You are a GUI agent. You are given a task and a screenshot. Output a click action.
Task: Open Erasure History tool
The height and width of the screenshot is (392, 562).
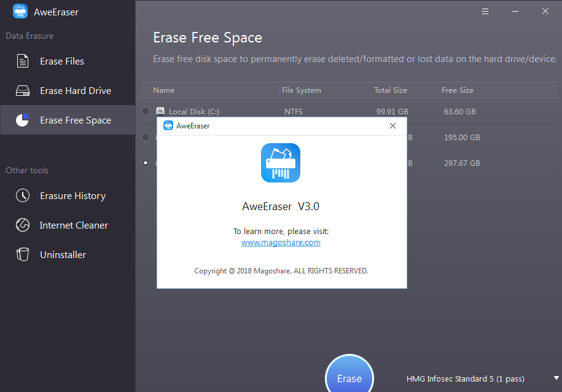click(x=68, y=195)
